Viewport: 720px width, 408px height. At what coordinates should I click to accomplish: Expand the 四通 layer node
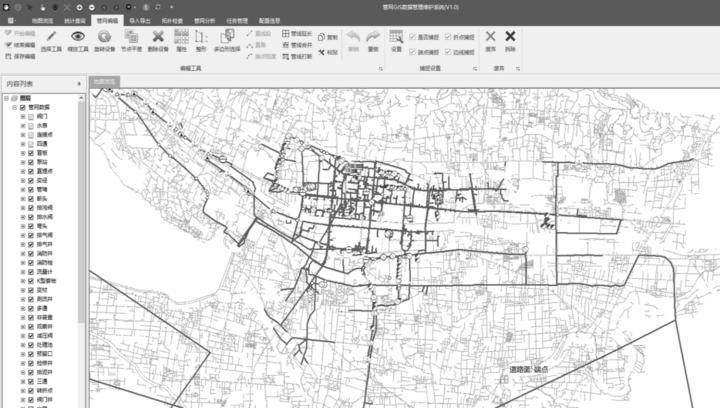click(x=23, y=144)
